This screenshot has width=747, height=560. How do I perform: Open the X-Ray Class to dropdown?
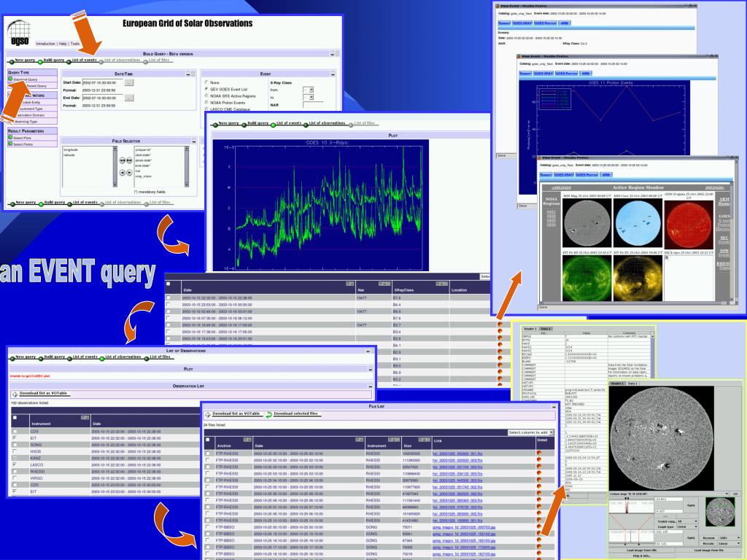(x=309, y=97)
